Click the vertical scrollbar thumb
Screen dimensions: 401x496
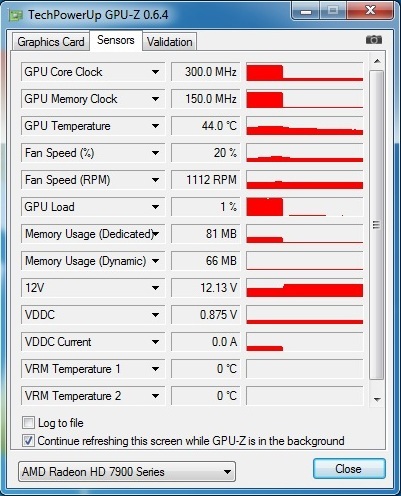click(x=377, y=225)
